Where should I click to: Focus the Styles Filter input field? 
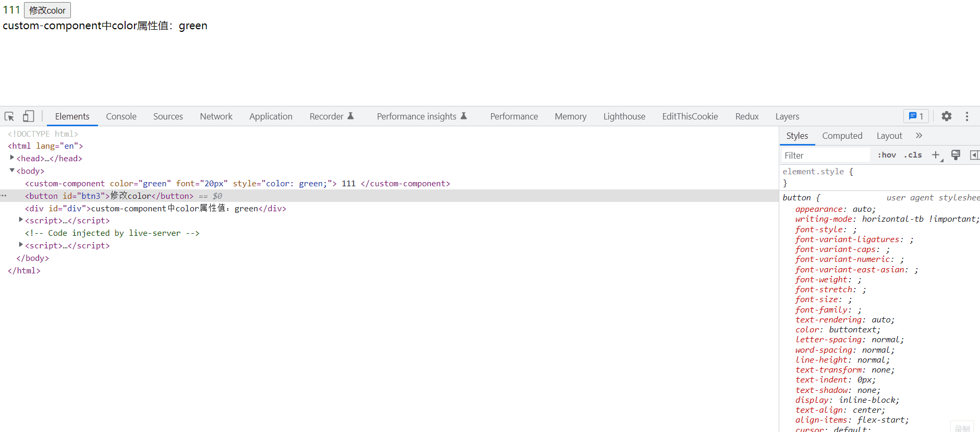(x=825, y=155)
